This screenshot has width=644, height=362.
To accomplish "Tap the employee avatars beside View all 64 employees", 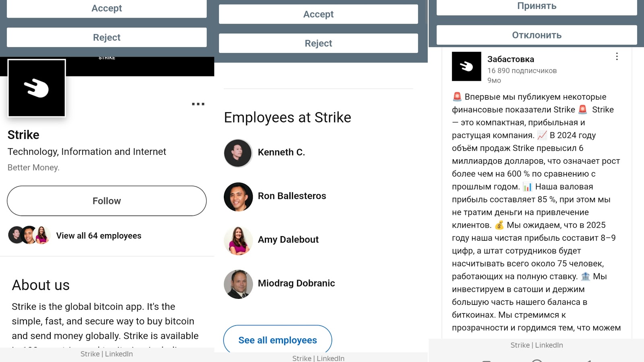I will [x=29, y=235].
